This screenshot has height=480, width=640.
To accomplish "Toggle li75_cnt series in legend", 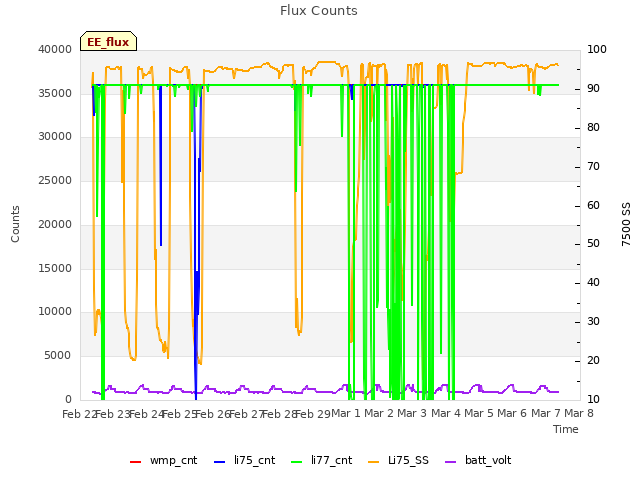I will [244, 460].
